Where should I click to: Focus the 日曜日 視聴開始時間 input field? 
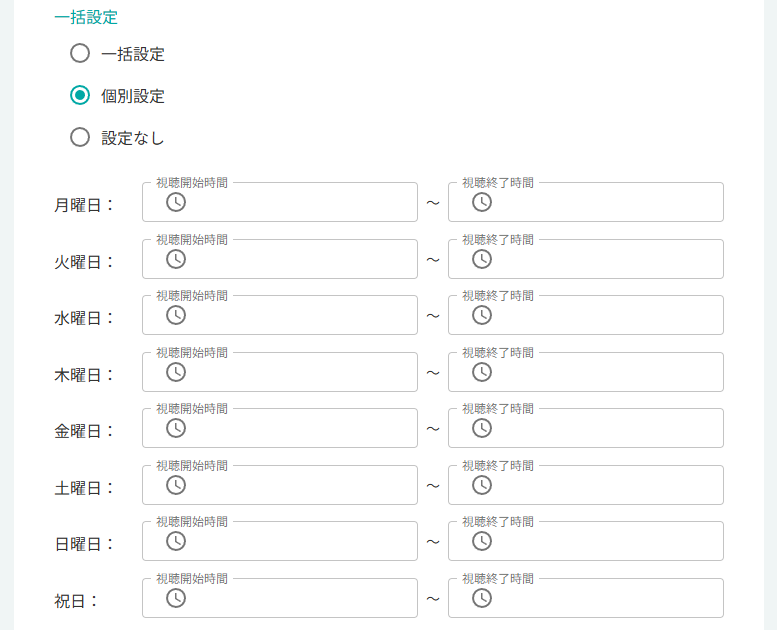(x=280, y=541)
